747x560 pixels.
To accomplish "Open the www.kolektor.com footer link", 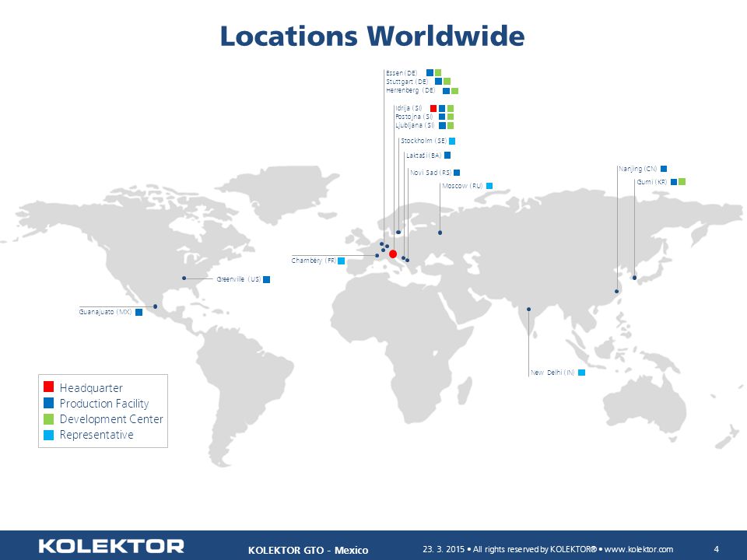I will 638,549.
